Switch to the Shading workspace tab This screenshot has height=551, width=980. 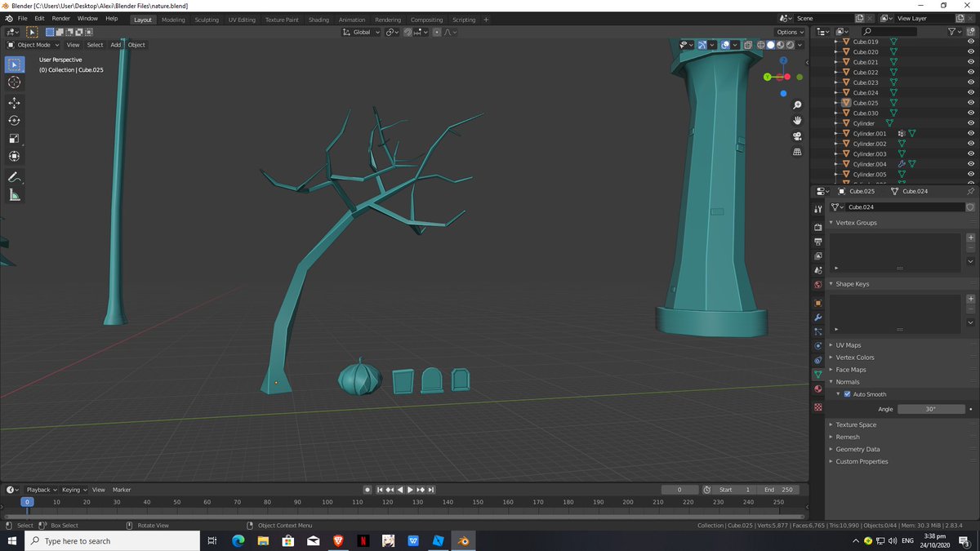click(318, 20)
